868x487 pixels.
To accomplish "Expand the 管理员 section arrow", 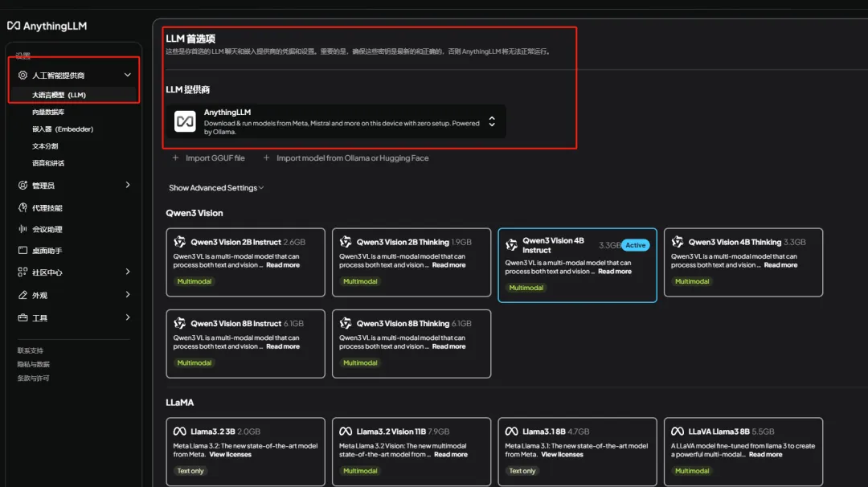I will coord(128,185).
